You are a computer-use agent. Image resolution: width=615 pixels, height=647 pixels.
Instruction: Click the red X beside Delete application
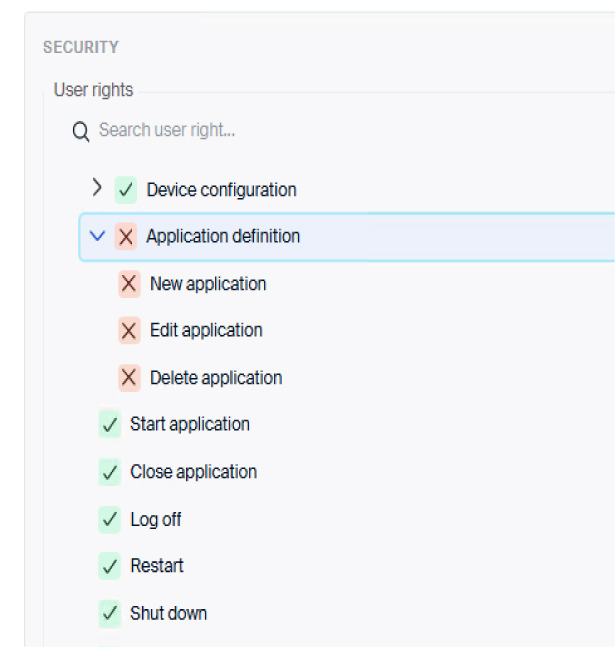click(x=129, y=378)
